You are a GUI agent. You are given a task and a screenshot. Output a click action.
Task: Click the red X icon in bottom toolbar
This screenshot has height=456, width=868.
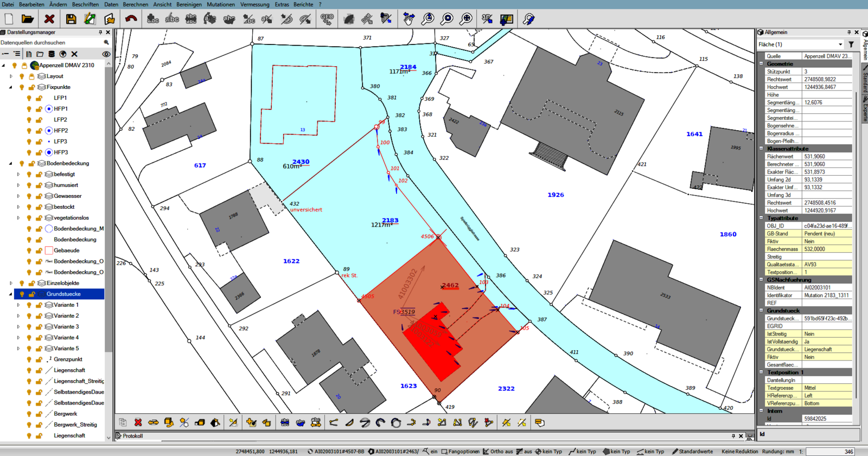pyautogui.click(x=138, y=422)
